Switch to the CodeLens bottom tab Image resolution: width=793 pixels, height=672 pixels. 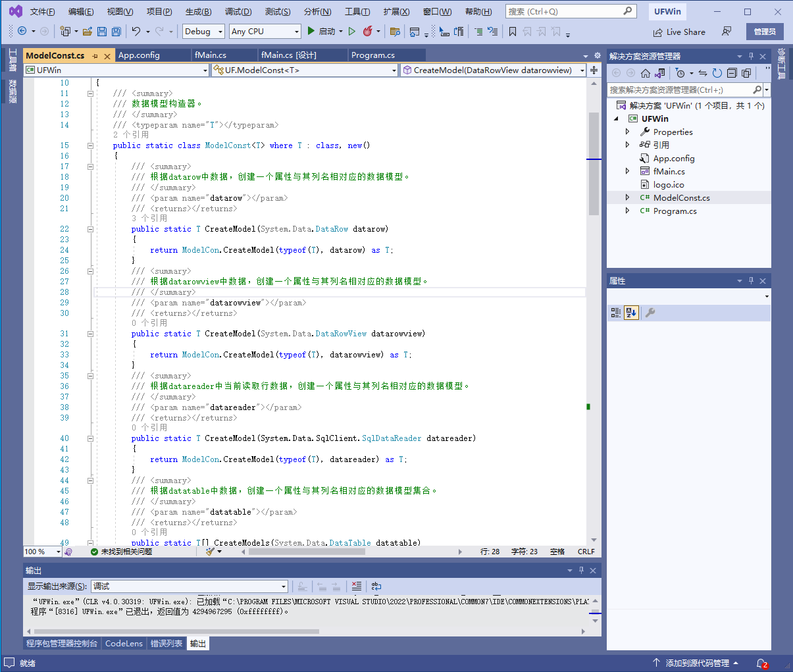(x=124, y=644)
